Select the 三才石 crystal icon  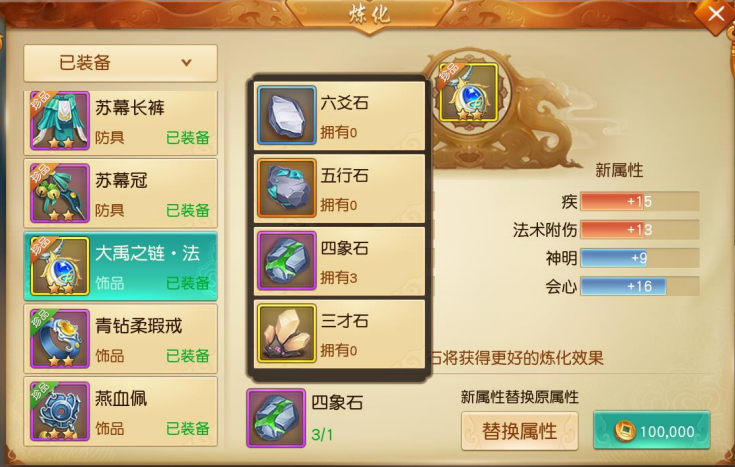pyautogui.click(x=286, y=333)
